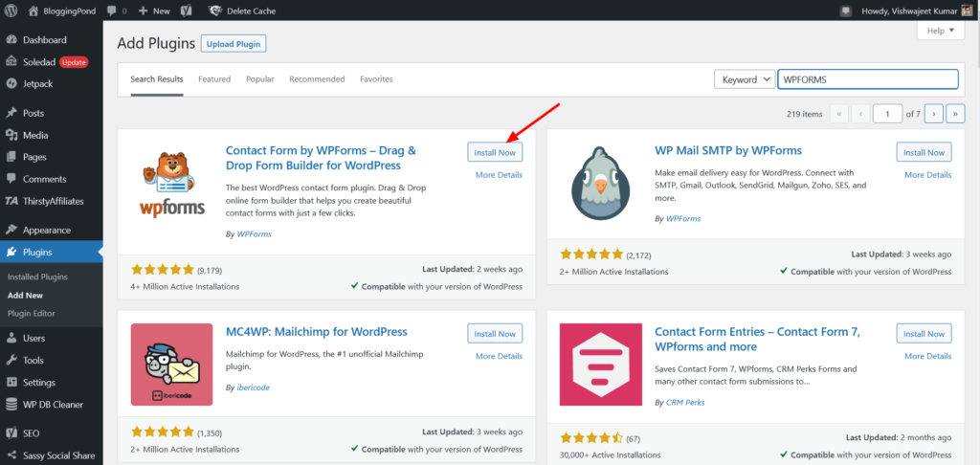Open Posts pin icon
Image resolution: width=980 pixels, height=465 pixels.
tap(11, 113)
